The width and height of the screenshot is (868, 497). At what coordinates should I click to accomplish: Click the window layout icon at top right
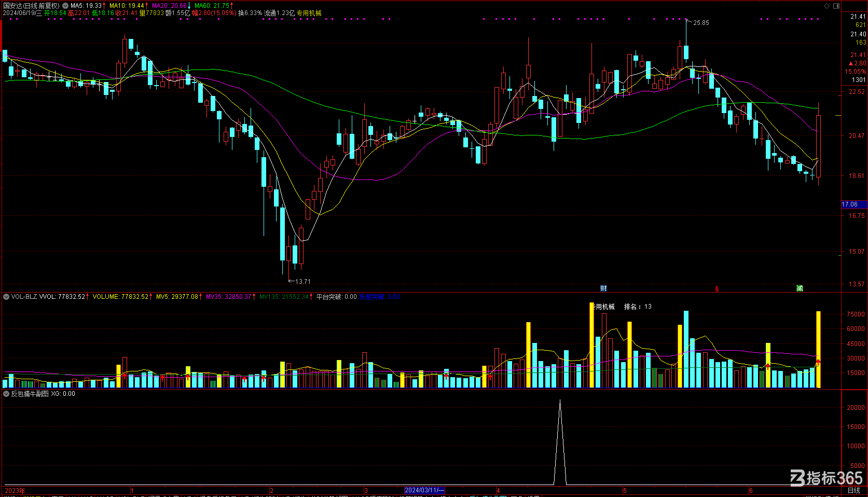(x=836, y=6)
